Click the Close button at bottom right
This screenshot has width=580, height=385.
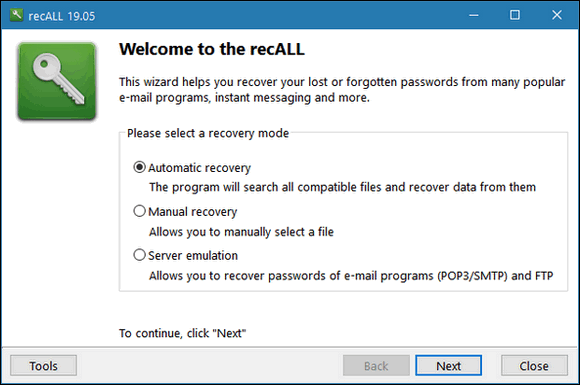[x=534, y=366]
